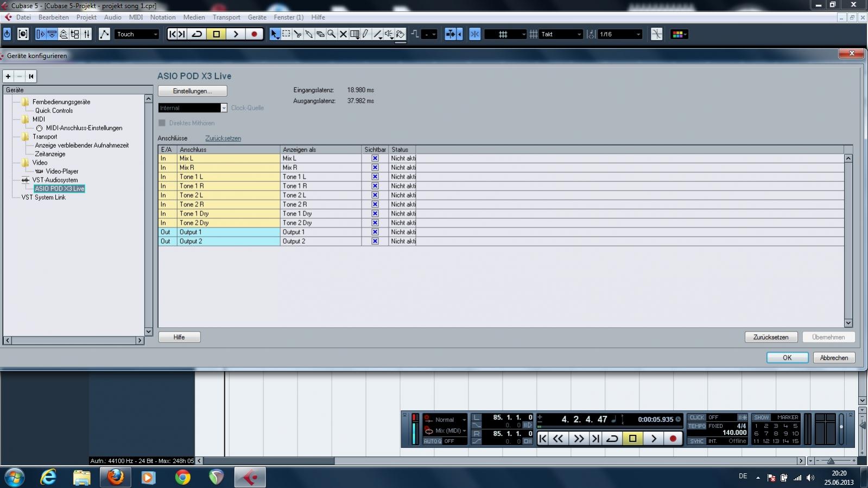Select the Erase tool
Image resolution: width=868 pixels, height=488 pixels.
click(320, 34)
